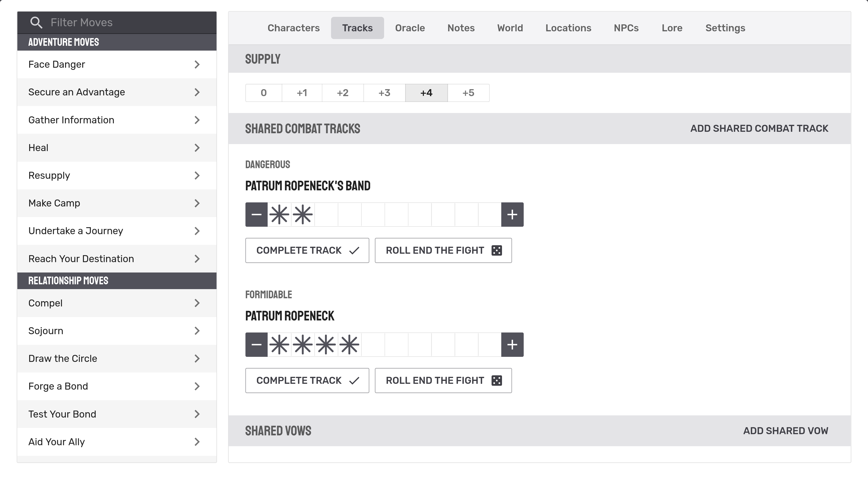Click Add Shared Combat Track
The height and width of the screenshot is (485, 868).
(759, 128)
